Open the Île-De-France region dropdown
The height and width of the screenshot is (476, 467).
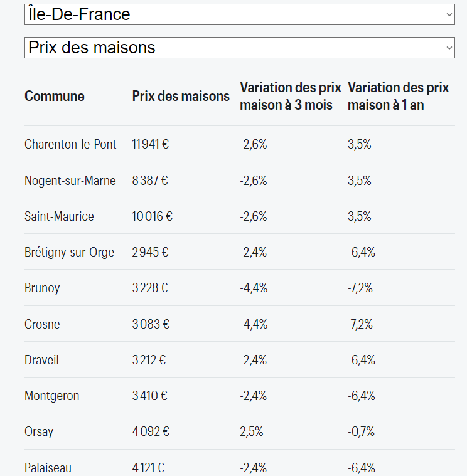click(x=239, y=14)
